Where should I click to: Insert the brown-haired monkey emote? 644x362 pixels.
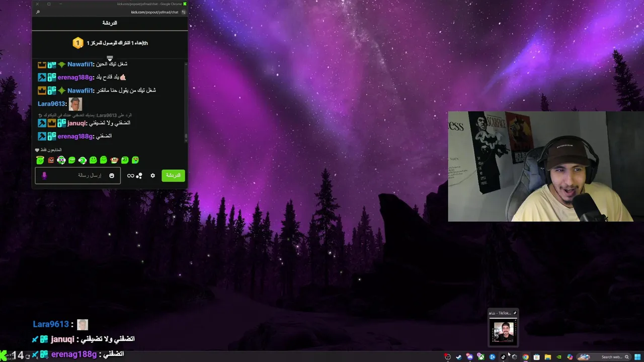click(114, 160)
